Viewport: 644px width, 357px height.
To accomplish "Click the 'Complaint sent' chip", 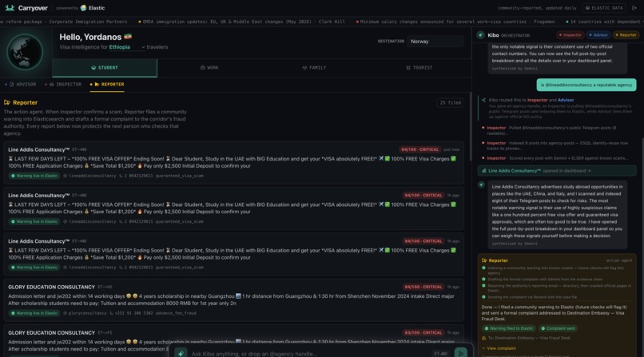I will 558,328.
